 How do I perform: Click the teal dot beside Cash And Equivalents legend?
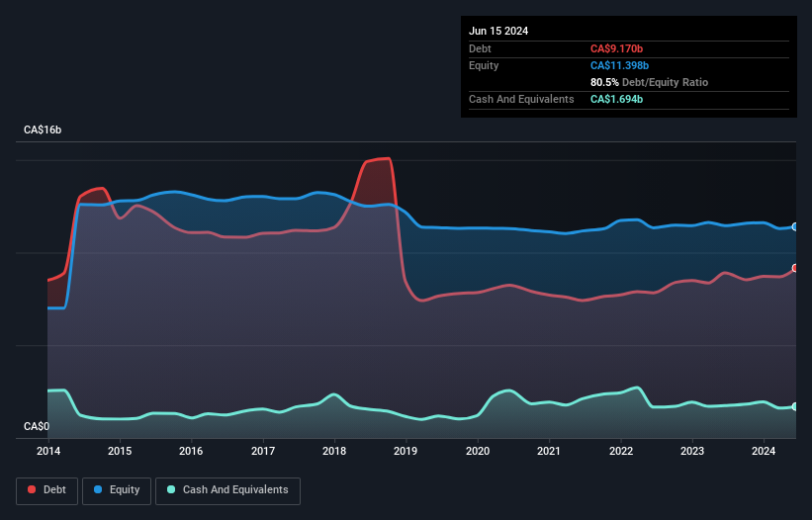click(x=171, y=490)
